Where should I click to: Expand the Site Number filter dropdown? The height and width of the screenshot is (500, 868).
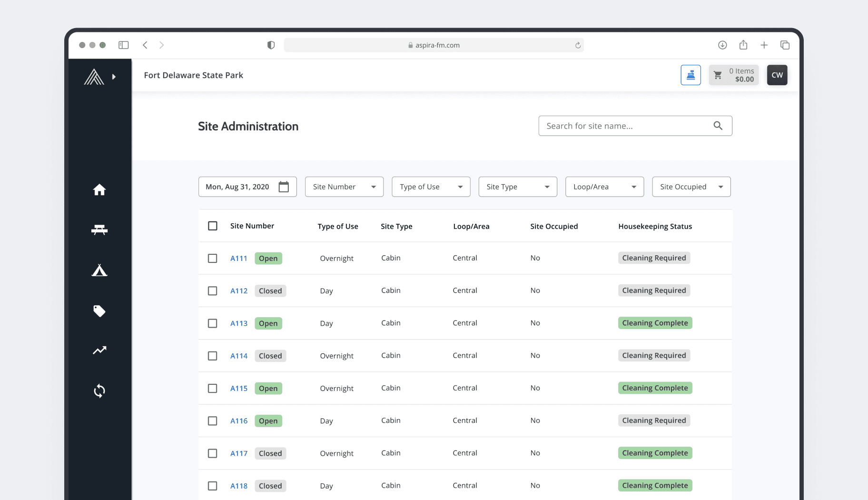[x=344, y=187]
